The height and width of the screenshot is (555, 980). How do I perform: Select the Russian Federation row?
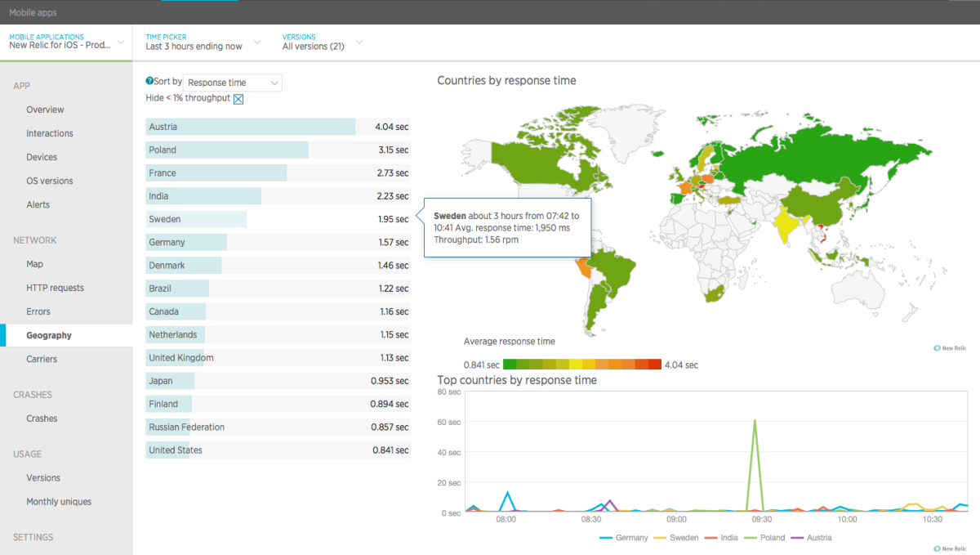(x=278, y=427)
